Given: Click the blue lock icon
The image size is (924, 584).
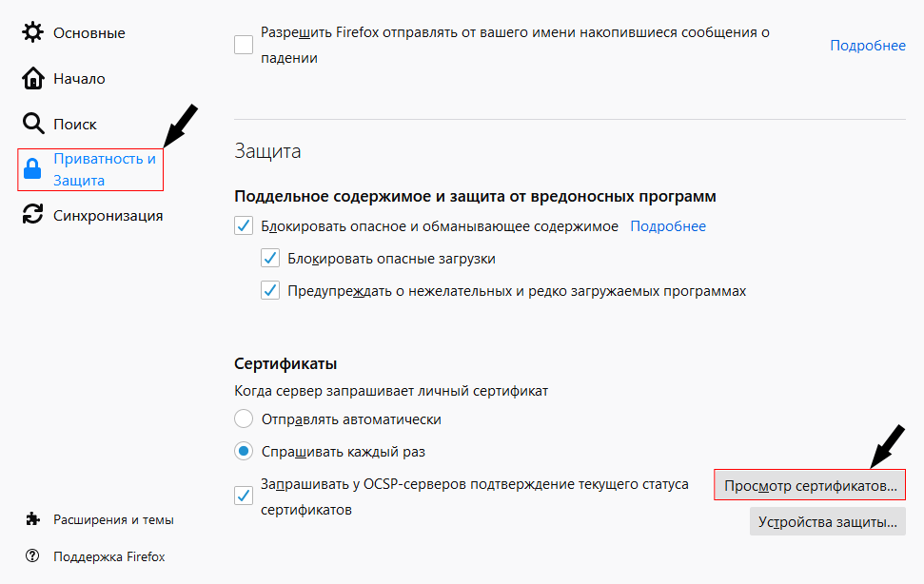Looking at the screenshot, I should coord(32,169).
